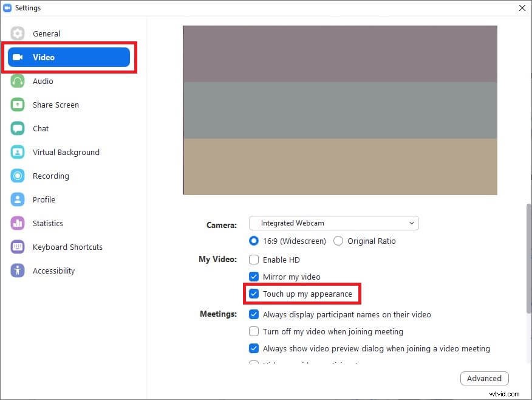Enable HD video
Image resolution: width=532 pixels, height=400 pixels.
253,260
